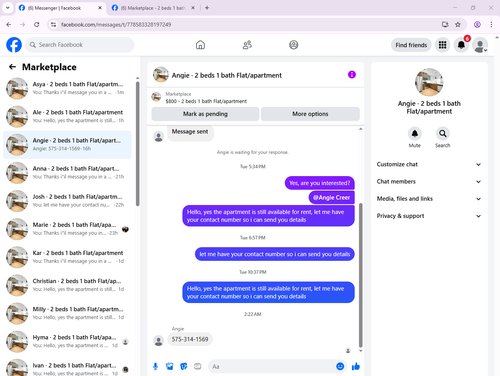Record a voice clip with microphone icon
This screenshot has height=376, width=500.
155,367
